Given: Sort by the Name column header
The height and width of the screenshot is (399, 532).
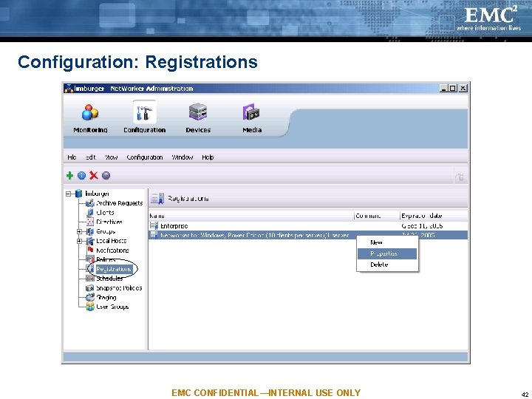Looking at the screenshot, I should point(251,216).
